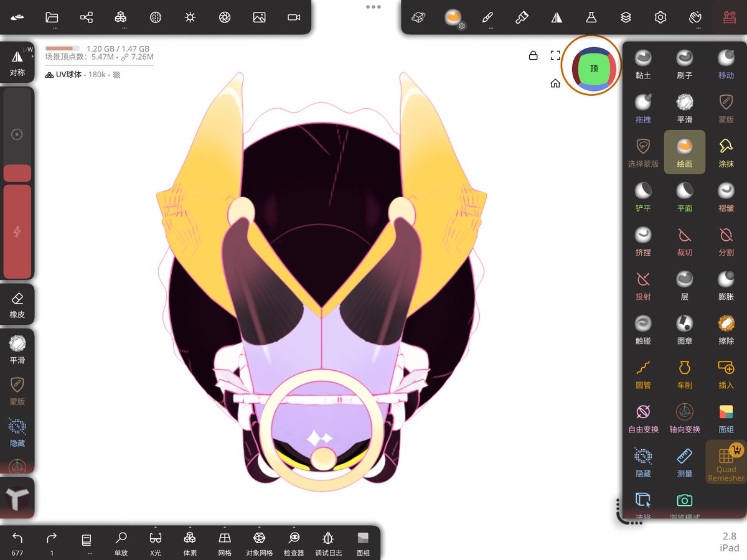Open the primitives menu in the top toolbar
The image size is (747, 560).
[x=121, y=17]
